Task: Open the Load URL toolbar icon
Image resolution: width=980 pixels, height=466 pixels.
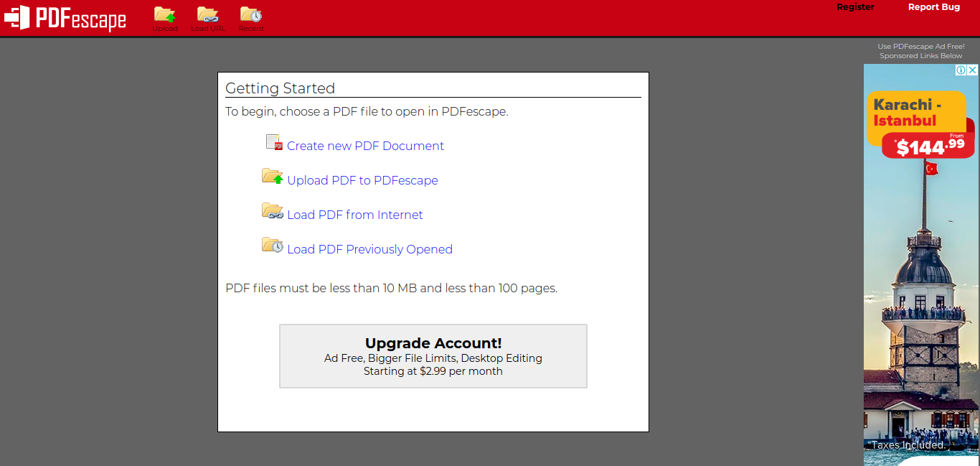Action: pyautogui.click(x=208, y=19)
